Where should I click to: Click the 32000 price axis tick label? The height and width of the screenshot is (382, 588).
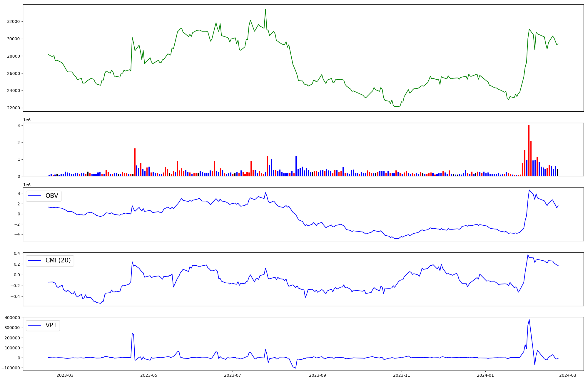coord(13,21)
